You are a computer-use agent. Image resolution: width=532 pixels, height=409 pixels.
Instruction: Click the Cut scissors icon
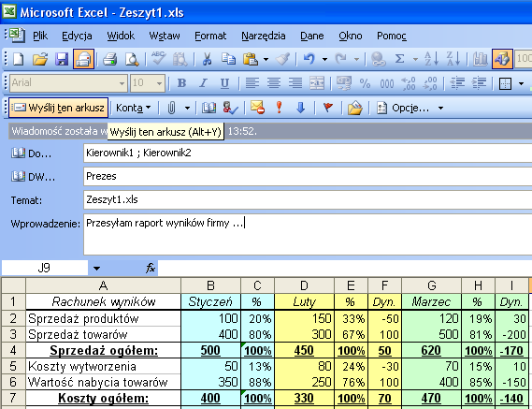(207, 59)
